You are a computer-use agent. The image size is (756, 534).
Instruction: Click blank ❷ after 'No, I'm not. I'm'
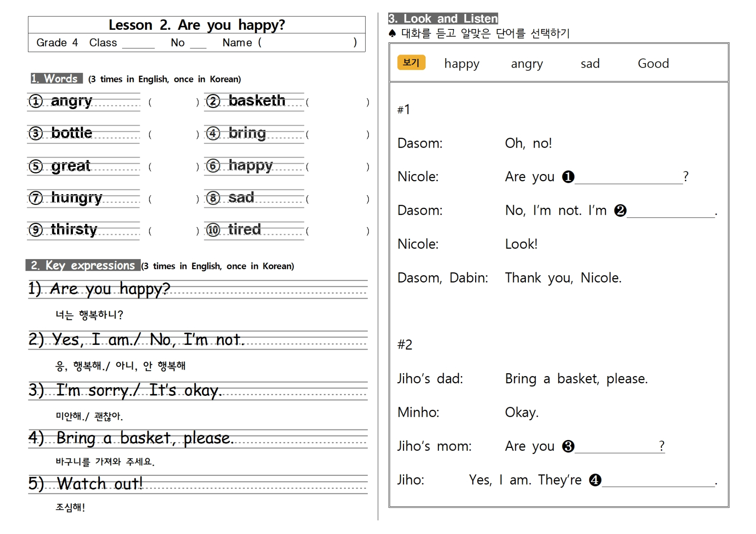click(x=671, y=211)
